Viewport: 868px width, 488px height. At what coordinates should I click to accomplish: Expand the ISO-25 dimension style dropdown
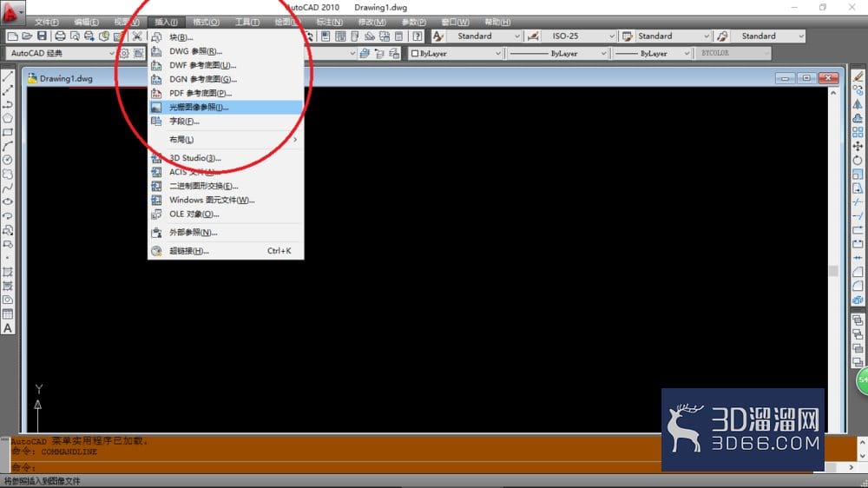tap(612, 36)
